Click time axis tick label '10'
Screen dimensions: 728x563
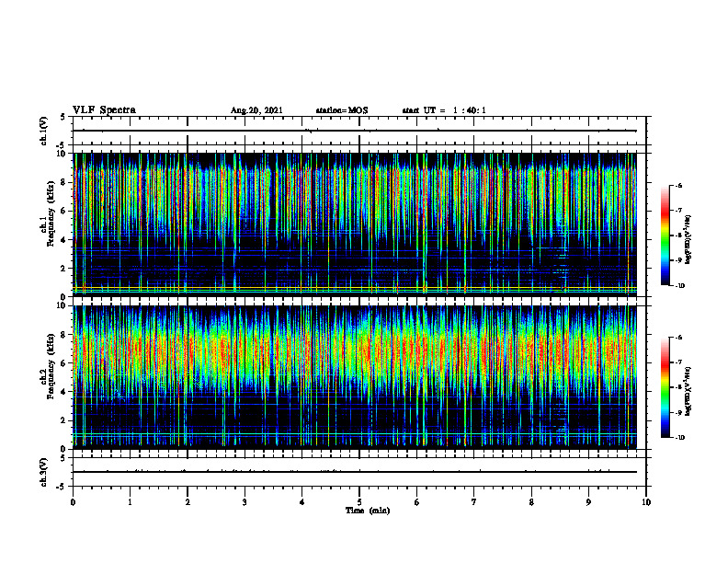(x=646, y=502)
